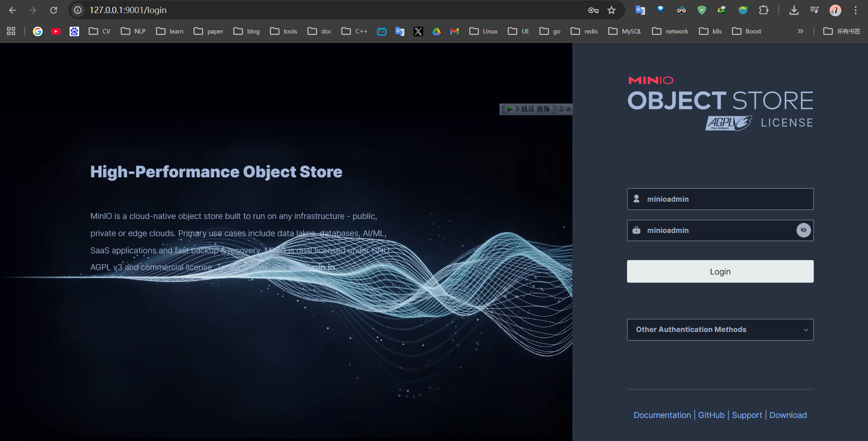Open the MySQL bookmark folder

[x=625, y=31]
